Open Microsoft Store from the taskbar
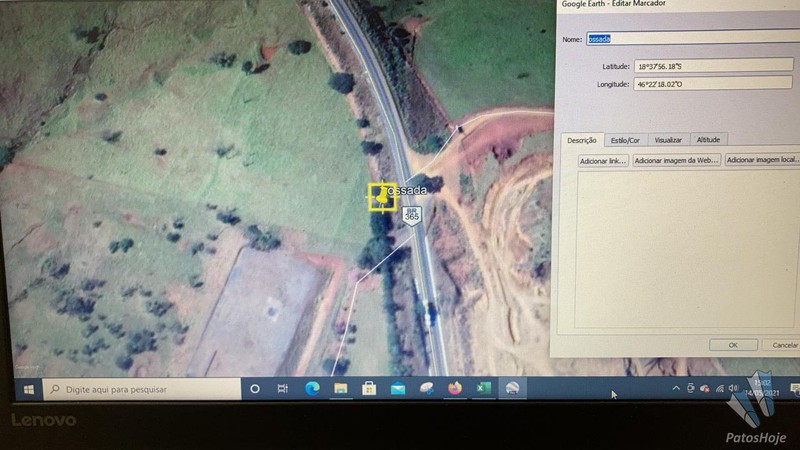800x450 pixels. click(x=369, y=389)
